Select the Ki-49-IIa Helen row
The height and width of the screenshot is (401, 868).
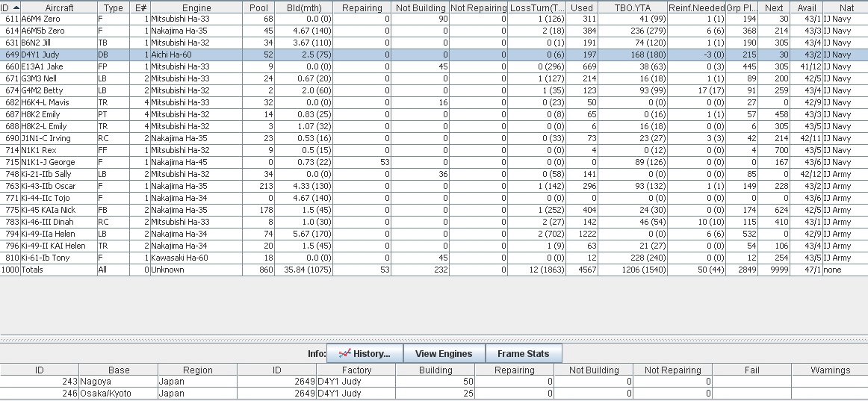point(434,234)
